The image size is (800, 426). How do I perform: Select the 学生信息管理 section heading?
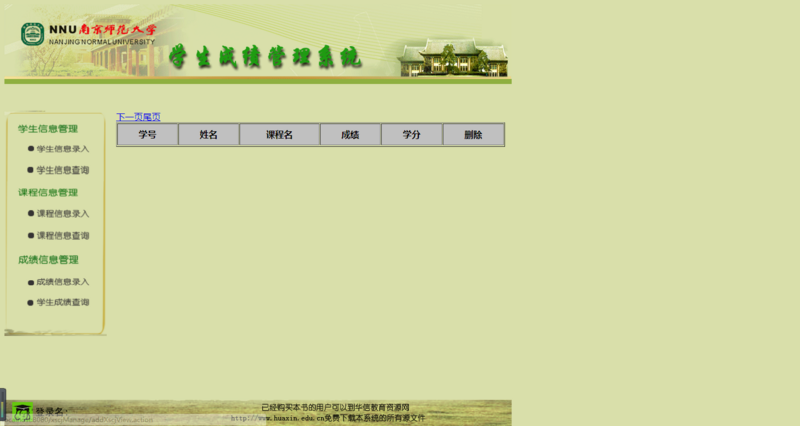pos(48,129)
